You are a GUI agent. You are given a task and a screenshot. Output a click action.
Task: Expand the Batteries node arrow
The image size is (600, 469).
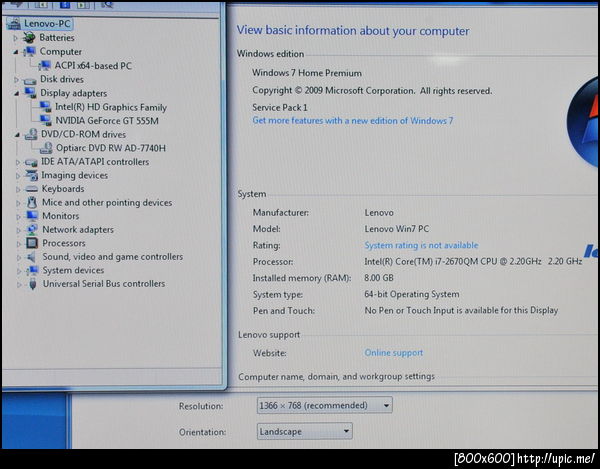[16, 38]
